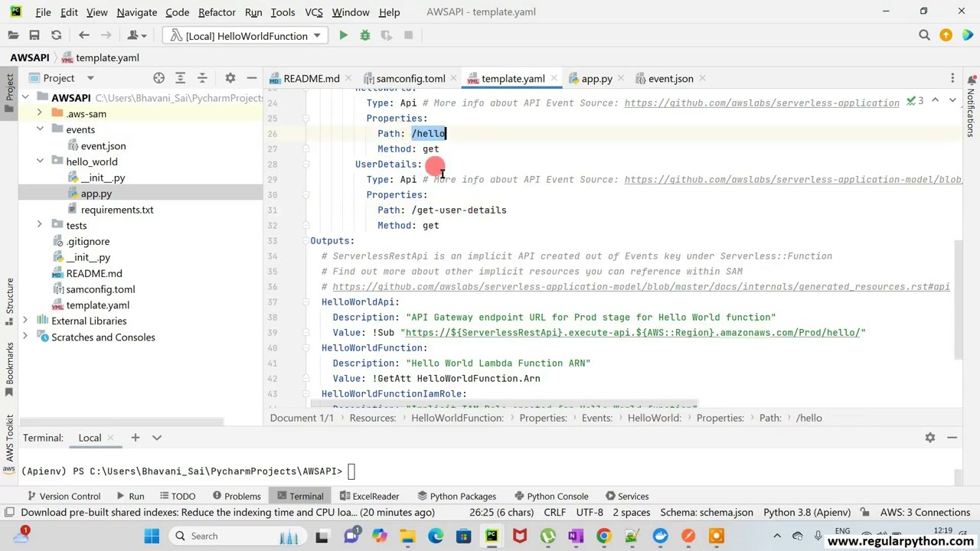Select the Locate Opened File icon

158,78
